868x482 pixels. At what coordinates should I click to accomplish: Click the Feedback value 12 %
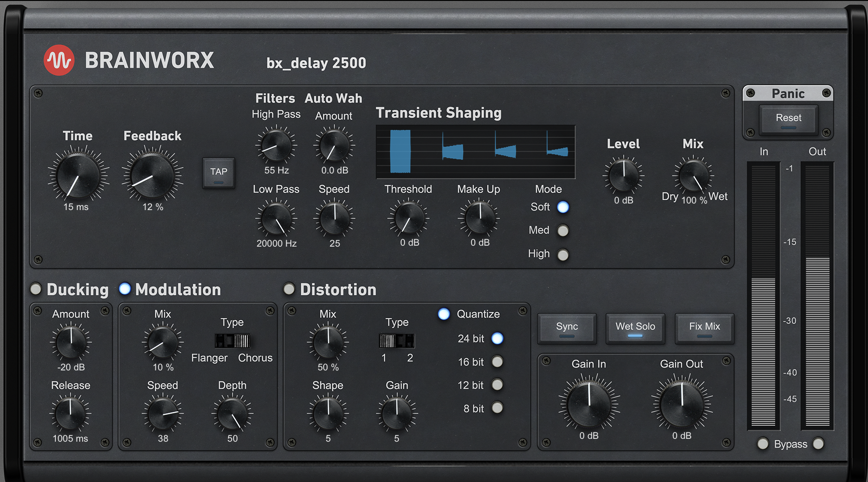pos(153,207)
